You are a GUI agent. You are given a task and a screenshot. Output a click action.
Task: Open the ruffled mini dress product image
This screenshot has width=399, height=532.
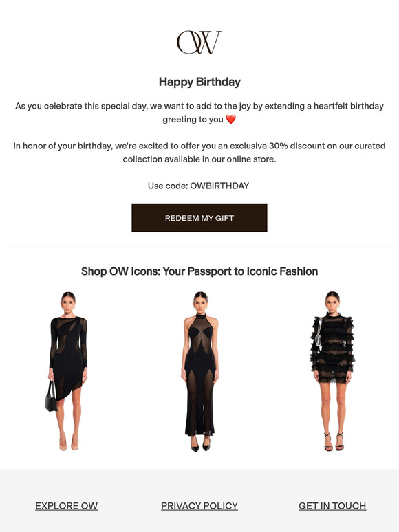(333, 371)
